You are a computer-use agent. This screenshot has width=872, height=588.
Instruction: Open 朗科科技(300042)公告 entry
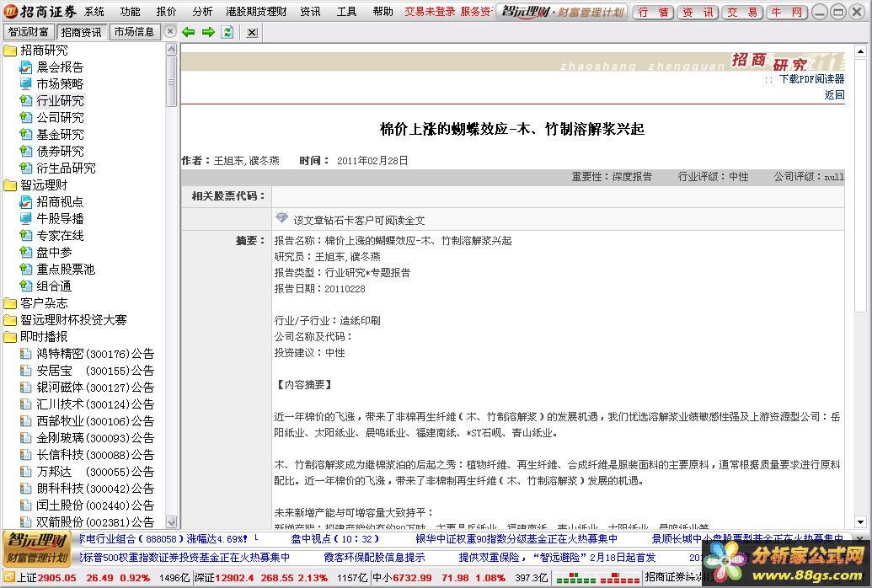pyautogui.click(x=95, y=489)
